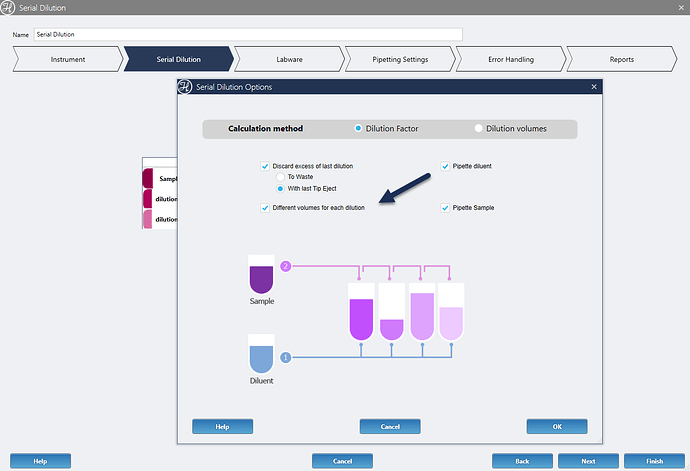This screenshot has height=471, width=690.
Task: Choose the To Waste radio option
Action: [x=281, y=177]
